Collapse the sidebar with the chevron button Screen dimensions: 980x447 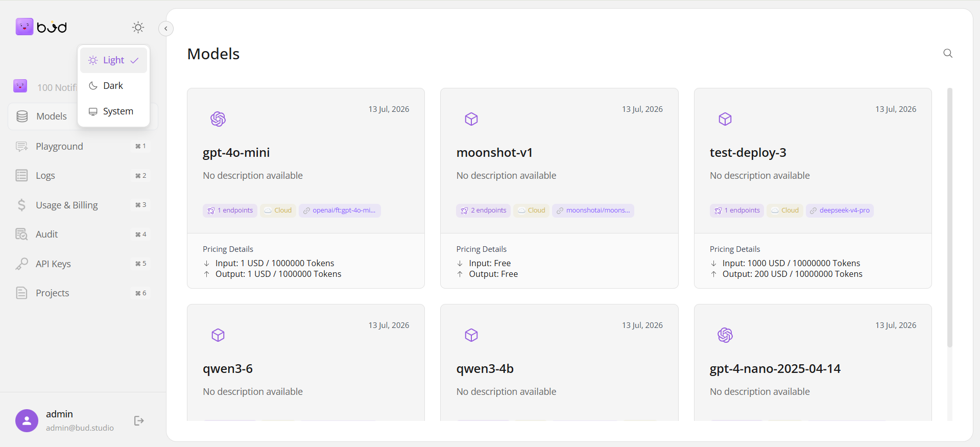[166, 29]
